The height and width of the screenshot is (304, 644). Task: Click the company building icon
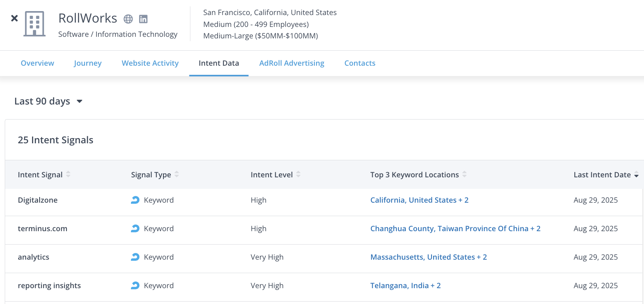click(34, 24)
